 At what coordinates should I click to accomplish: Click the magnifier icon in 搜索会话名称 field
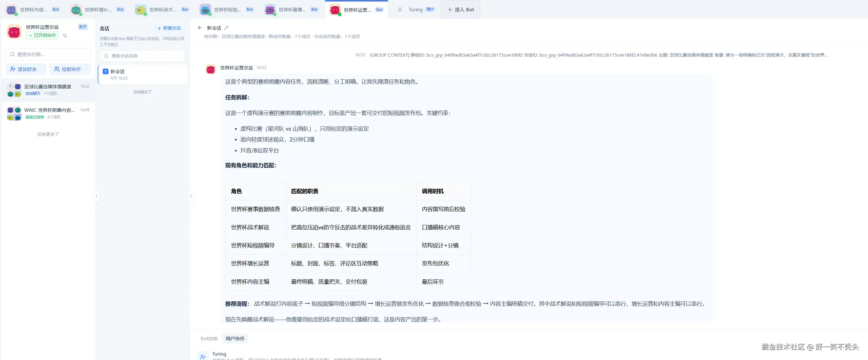coord(106,56)
